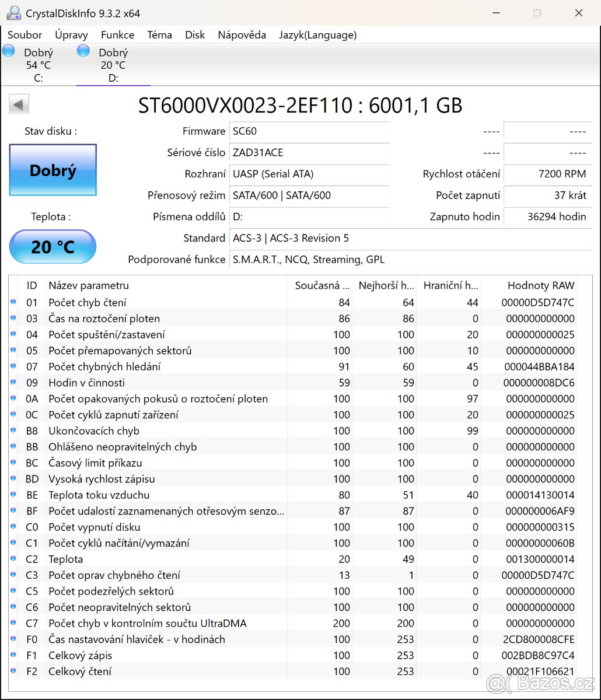
Task: Open the Disk menu
Action: click(x=195, y=35)
